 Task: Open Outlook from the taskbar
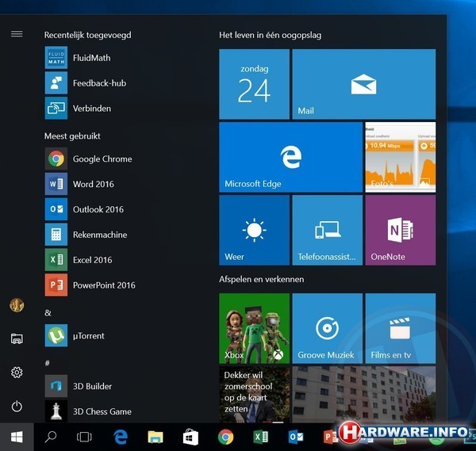click(x=296, y=437)
